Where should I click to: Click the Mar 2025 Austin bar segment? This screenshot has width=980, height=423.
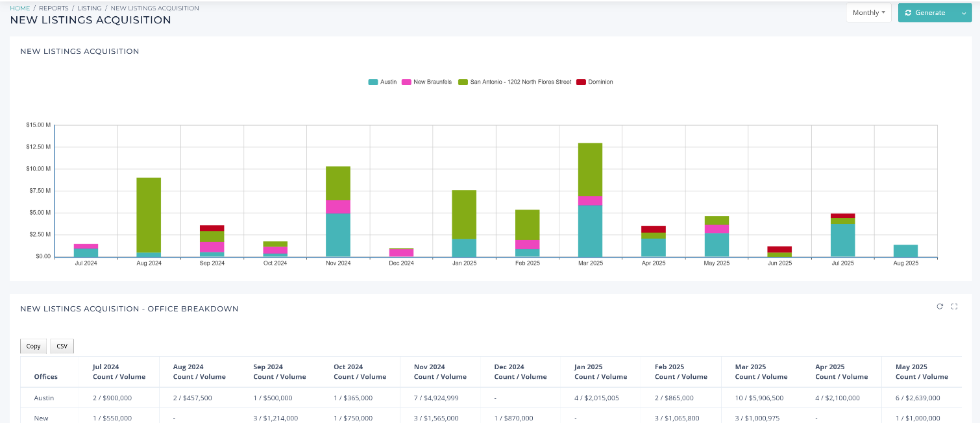click(x=590, y=231)
